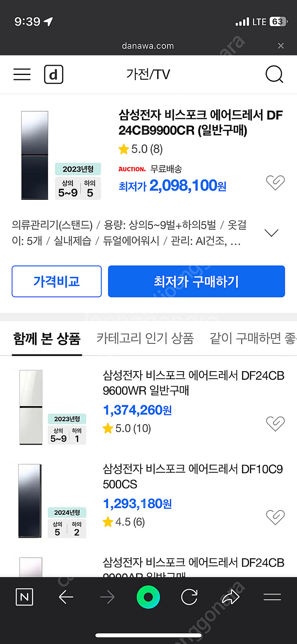Image resolution: width=297 pixels, height=644 pixels.
Task: Toggle wishlist heart for DF24CB9900CR
Action: (275, 183)
